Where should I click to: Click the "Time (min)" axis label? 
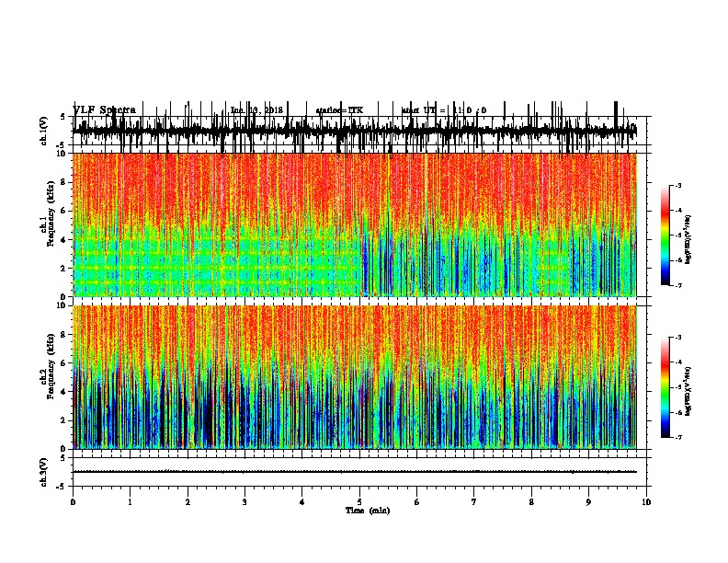point(368,511)
